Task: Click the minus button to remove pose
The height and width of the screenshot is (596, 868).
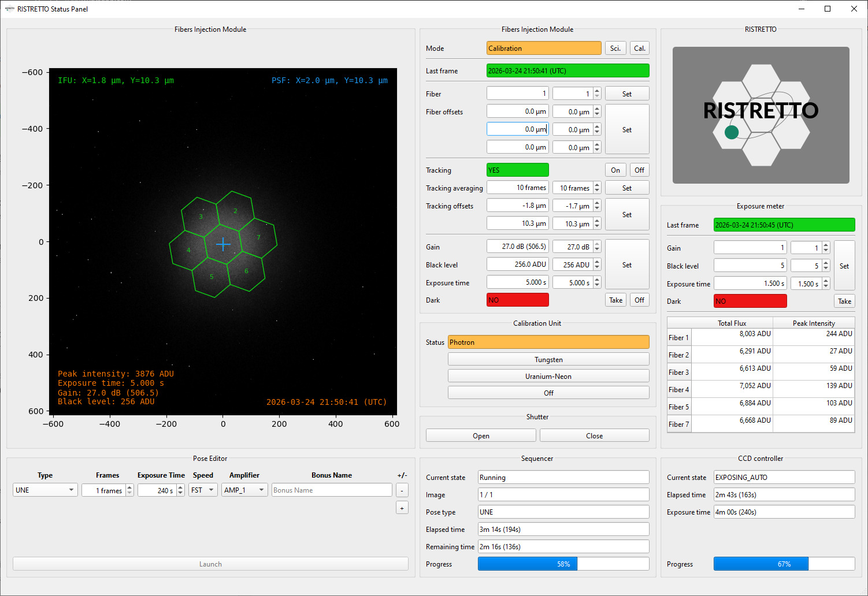Action: (x=402, y=490)
